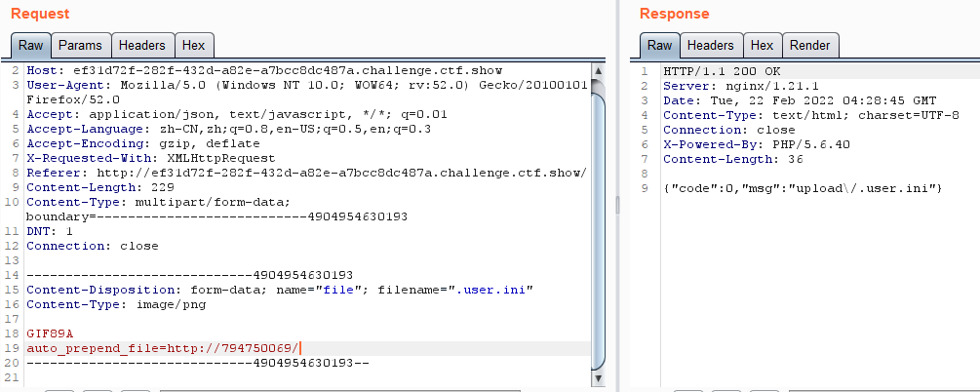This screenshot has width=980, height=392.
Task: Open the Response Hex tab
Action: (x=762, y=46)
